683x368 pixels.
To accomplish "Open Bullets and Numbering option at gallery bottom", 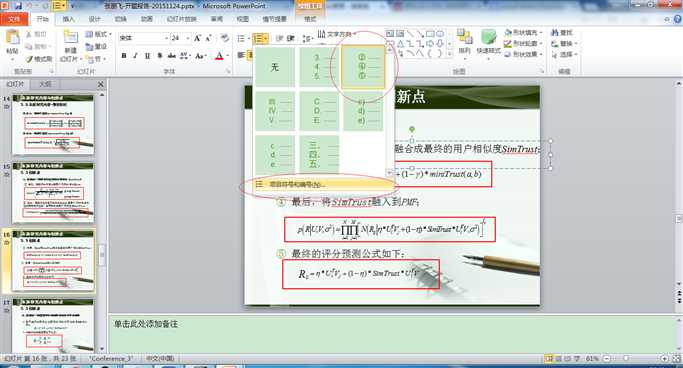I will [x=324, y=185].
